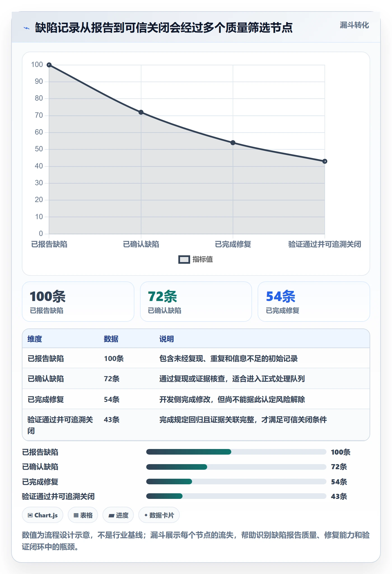The image size is (392, 574).
Task: Click the card title 缺陷记录从报告到可信关闭会经过多个质量筛选节点
Action: click(164, 28)
